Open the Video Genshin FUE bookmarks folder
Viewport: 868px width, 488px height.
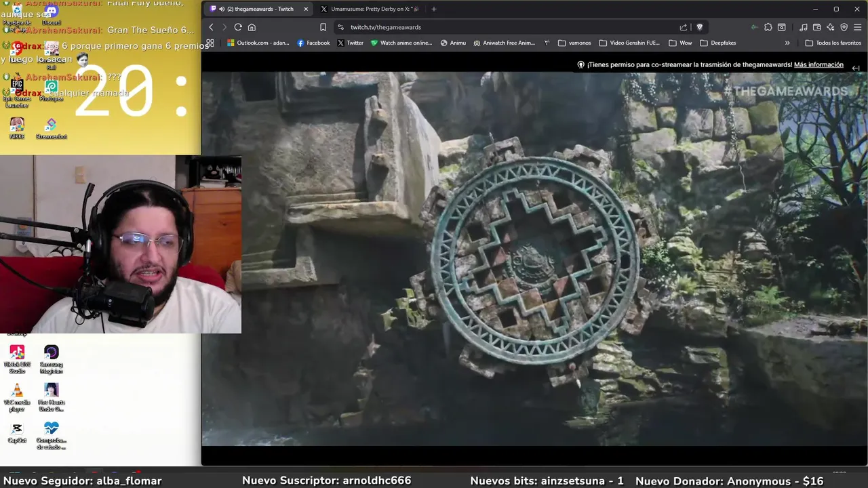coord(629,43)
